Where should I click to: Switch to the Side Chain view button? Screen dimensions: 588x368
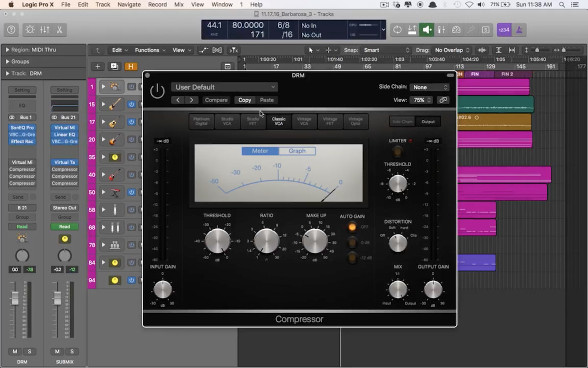click(x=402, y=122)
